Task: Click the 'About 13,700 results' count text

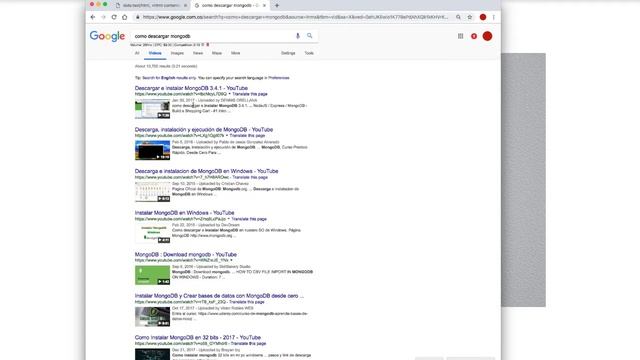Action: click(166, 66)
